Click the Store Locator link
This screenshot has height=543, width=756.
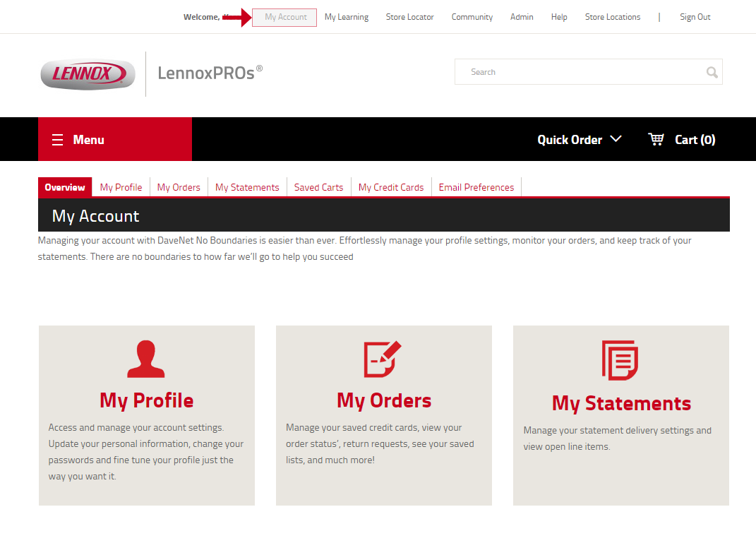(409, 17)
